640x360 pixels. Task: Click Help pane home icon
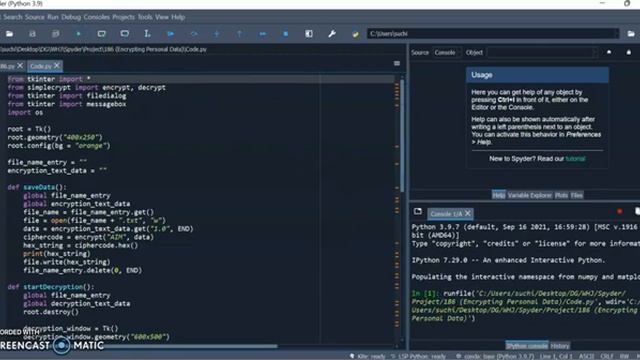click(x=609, y=52)
